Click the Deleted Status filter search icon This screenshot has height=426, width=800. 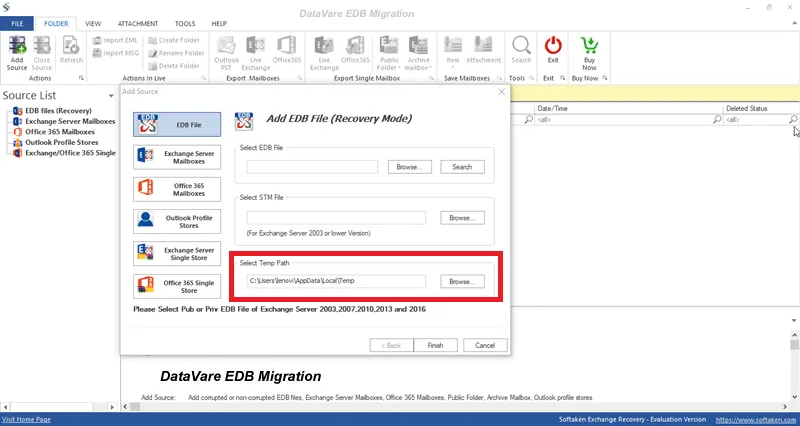click(x=793, y=119)
